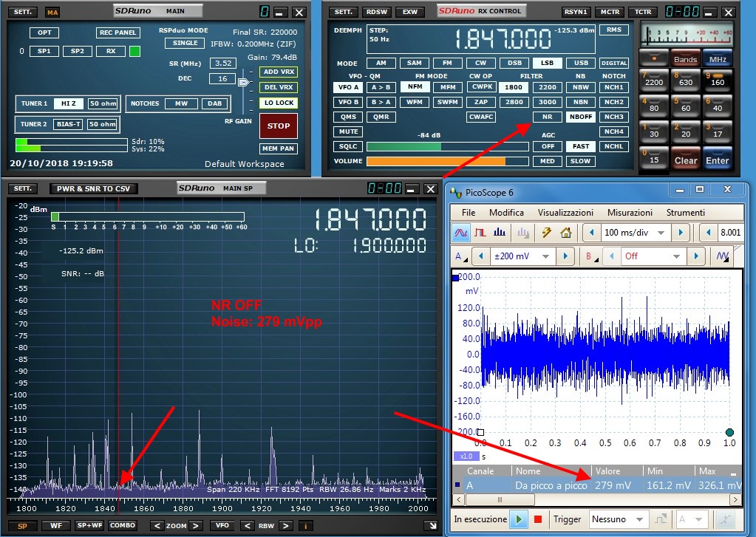Set AGC to FAST

point(581,146)
